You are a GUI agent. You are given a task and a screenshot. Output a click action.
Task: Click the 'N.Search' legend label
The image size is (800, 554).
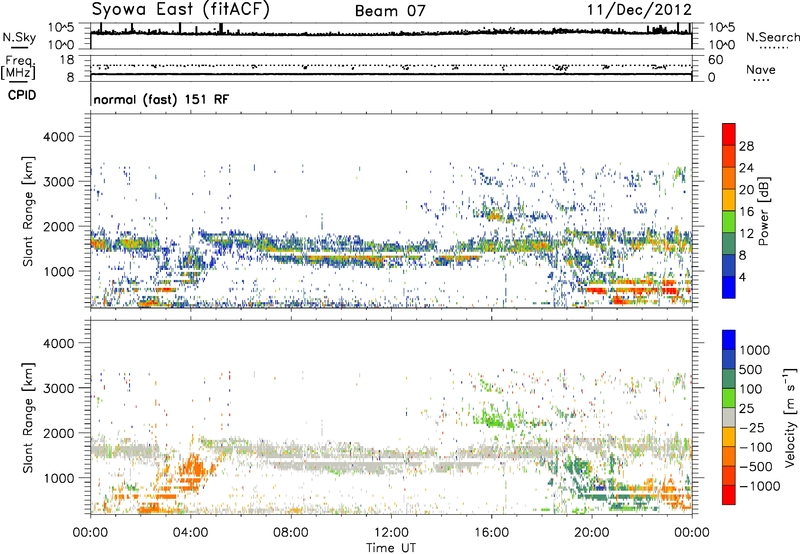pyautogui.click(x=772, y=37)
